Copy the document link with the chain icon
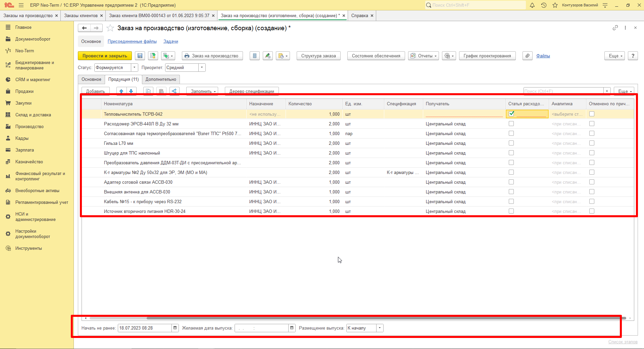644x349 pixels. [615, 28]
